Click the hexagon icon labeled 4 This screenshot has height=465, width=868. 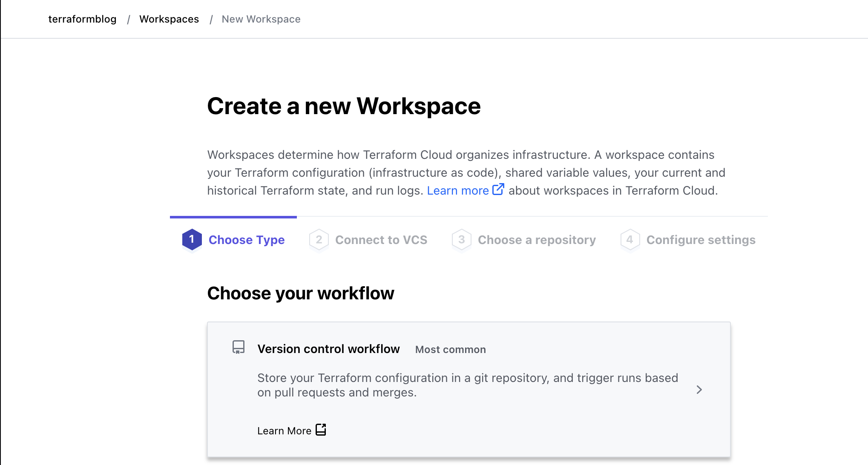tap(629, 239)
